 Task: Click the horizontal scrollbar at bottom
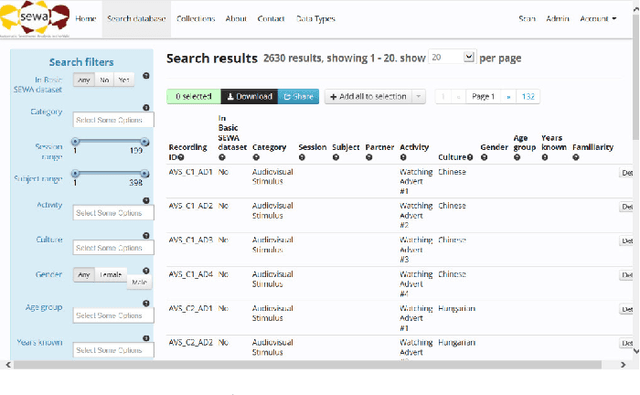click(x=308, y=364)
